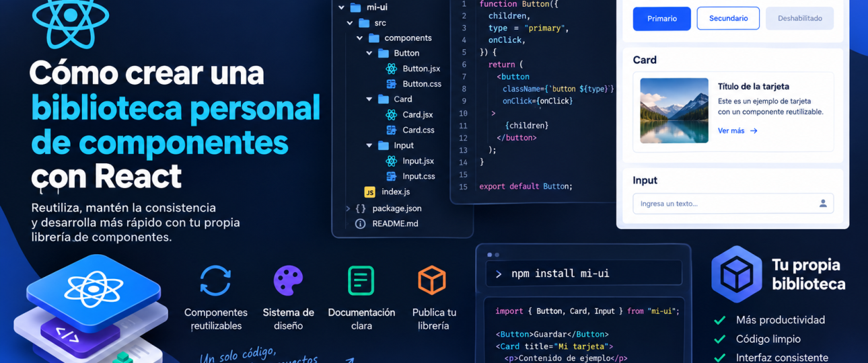Click the Publica tu librería box icon
Screen dimensions: 868x363
point(432,280)
